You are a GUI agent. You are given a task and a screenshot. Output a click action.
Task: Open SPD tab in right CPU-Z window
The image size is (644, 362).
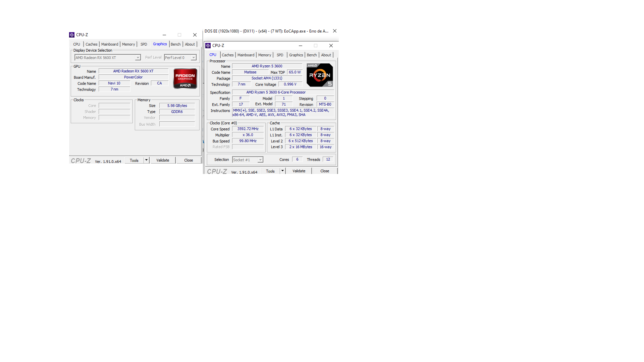[280, 55]
